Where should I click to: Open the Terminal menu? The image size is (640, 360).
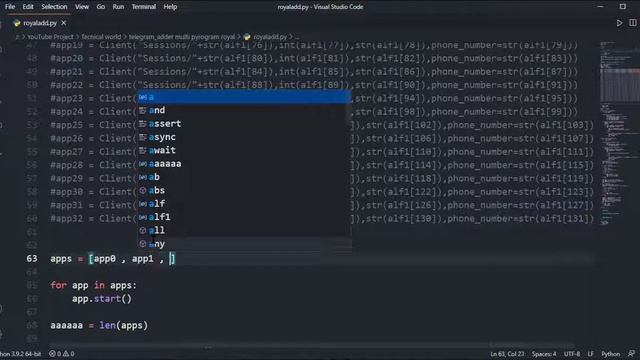pos(143,7)
